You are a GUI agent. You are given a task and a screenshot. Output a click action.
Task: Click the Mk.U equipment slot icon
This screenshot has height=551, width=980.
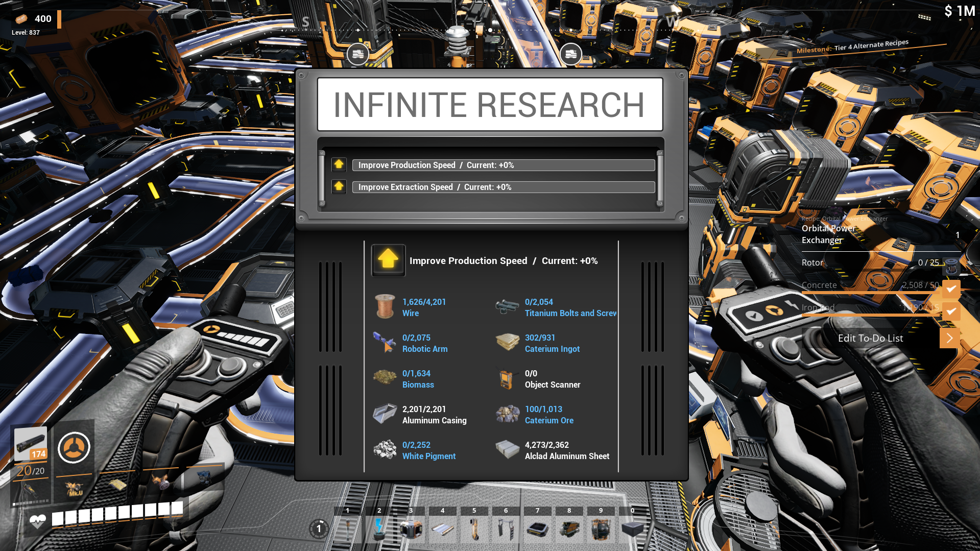(x=75, y=489)
